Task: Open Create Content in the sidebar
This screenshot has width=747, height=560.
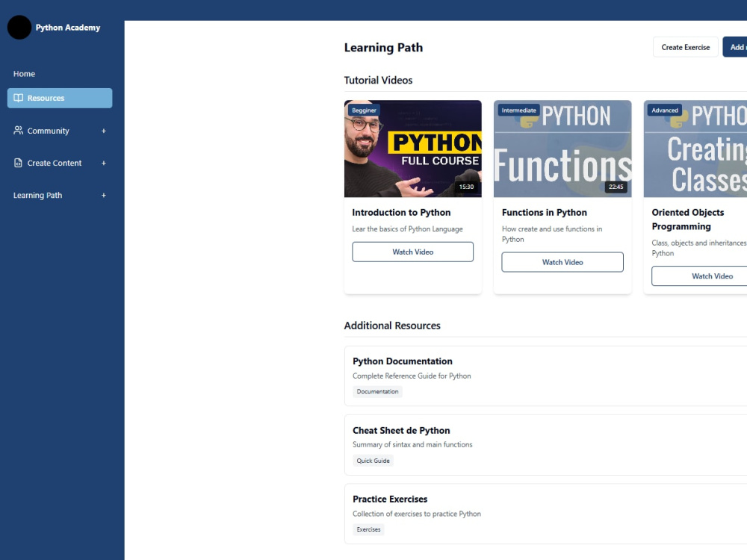Action: [x=60, y=163]
